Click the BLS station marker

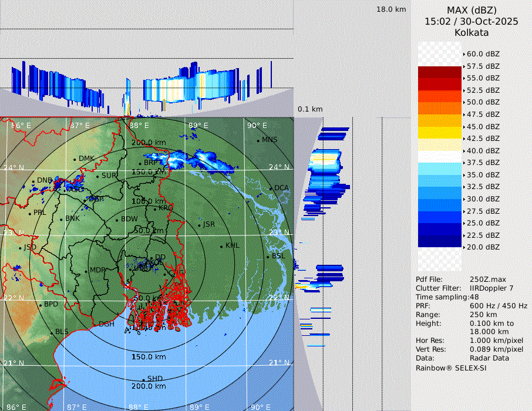[51, 332]
